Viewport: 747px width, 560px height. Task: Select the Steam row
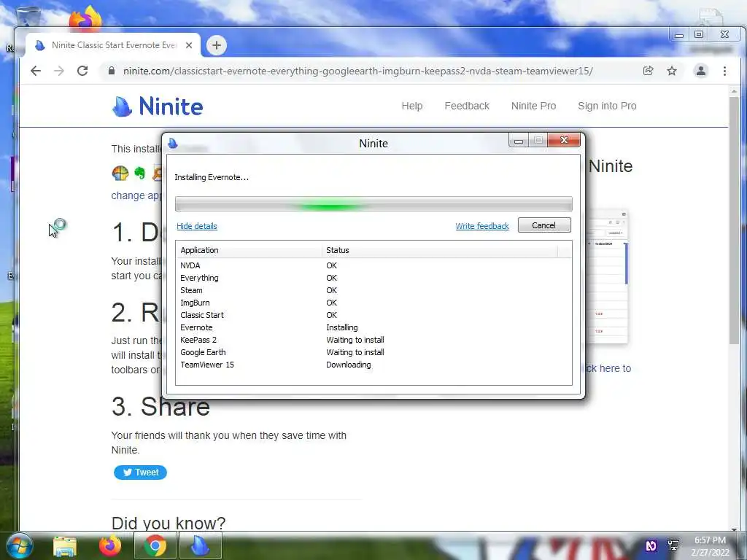(373, 290)
